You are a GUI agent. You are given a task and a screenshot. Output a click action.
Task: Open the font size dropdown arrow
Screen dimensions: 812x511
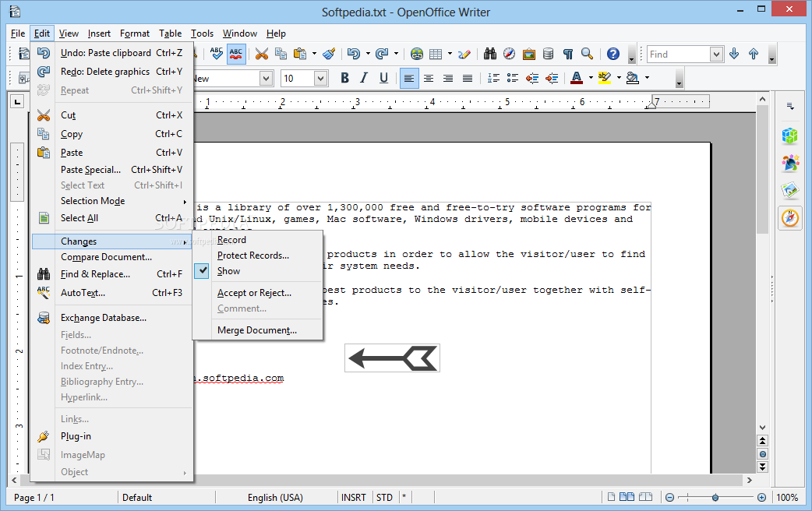(320, 78)
